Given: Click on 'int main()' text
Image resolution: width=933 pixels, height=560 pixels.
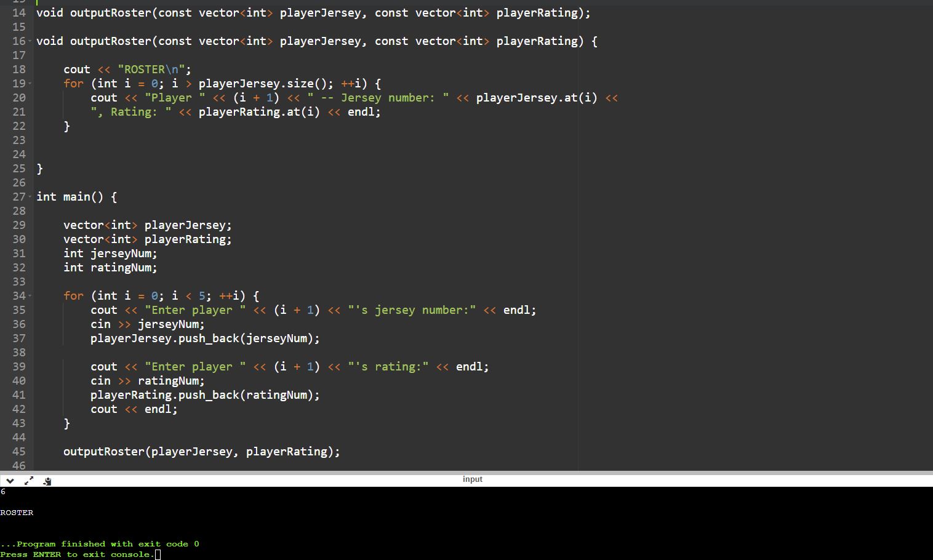Looking at the screenshot, I should [x=70, y=197].
